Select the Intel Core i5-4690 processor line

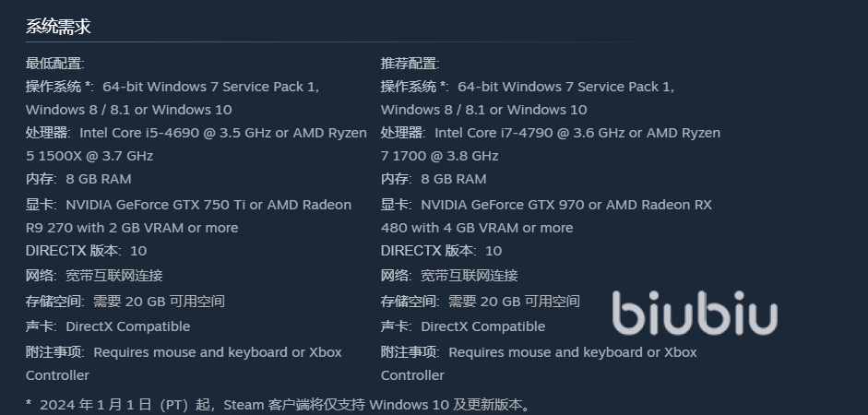pos(196,133)
